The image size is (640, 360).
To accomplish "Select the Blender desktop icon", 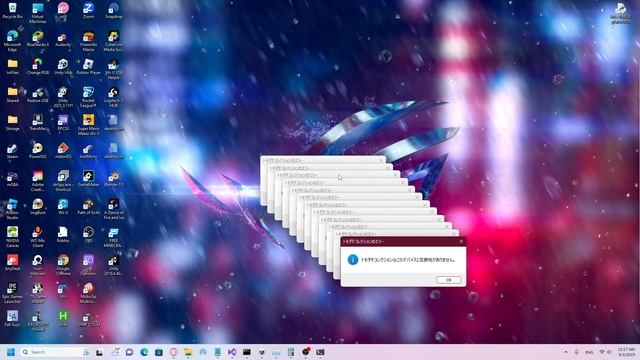I will pyautogui.click(x=113, y=178).
